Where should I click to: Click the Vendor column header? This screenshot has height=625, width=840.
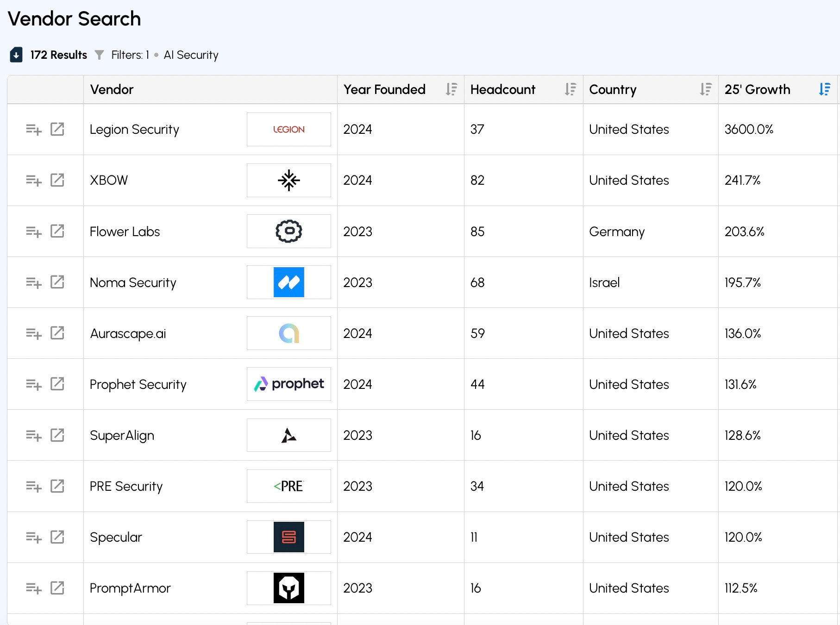pyautogui.click(x=112, y=89)
